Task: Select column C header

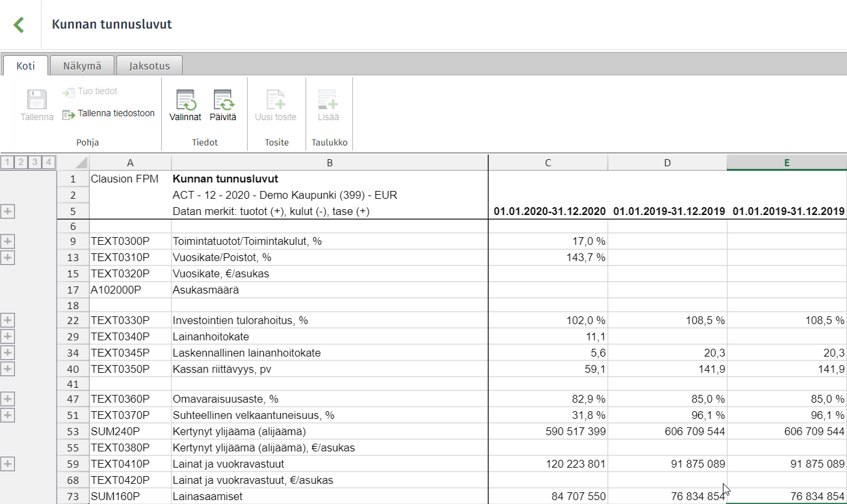Action: 548,162
